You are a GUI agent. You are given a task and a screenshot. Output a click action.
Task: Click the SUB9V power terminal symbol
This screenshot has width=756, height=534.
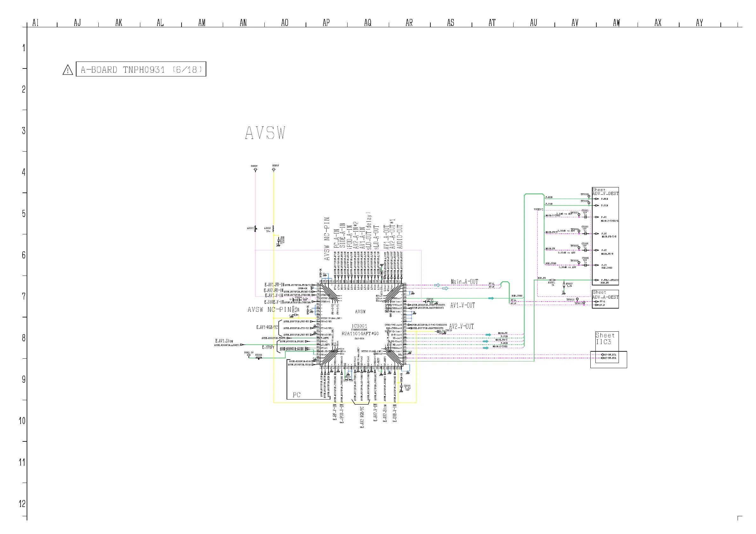(x=255, y=170)
